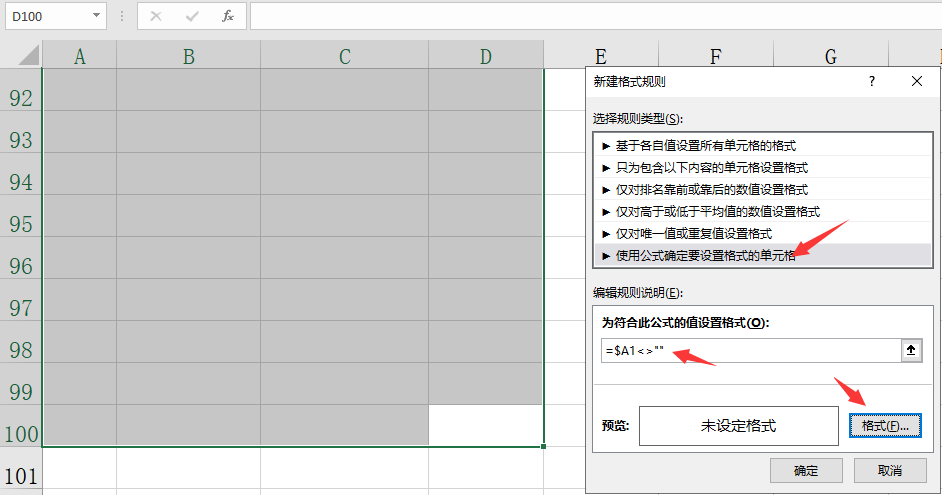Select rule type 仅对唯一值或重复值设置格式

click(762, 234)
